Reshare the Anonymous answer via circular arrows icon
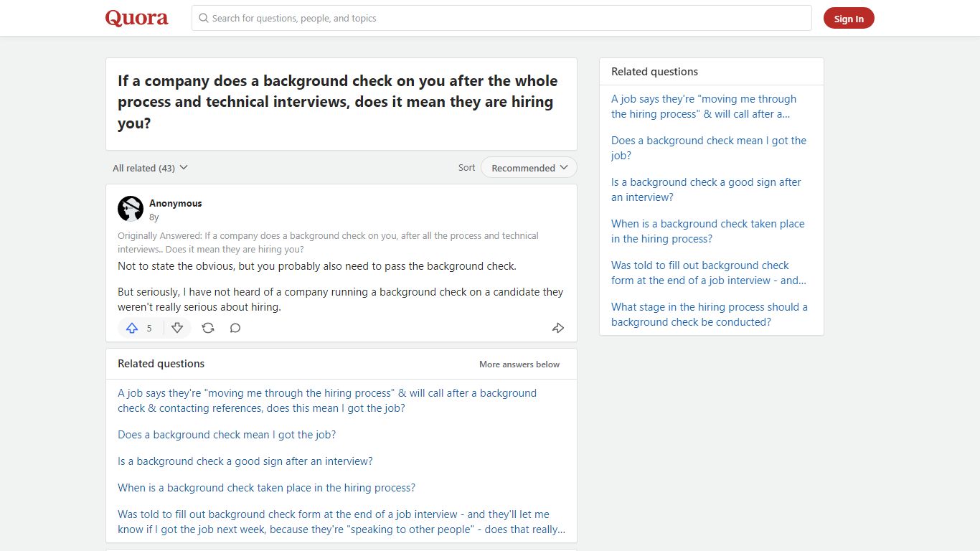The height and width of the screenshot is (551, 980). point(208,328)
